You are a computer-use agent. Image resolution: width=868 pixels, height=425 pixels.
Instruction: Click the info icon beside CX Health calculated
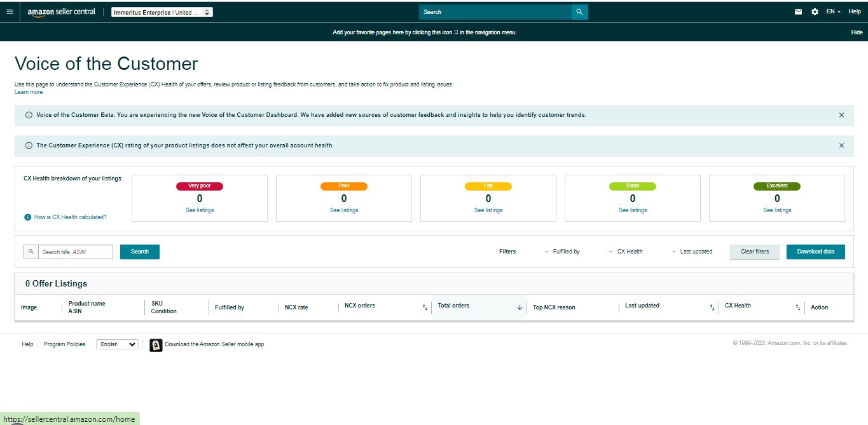click(x=27, y=217)
